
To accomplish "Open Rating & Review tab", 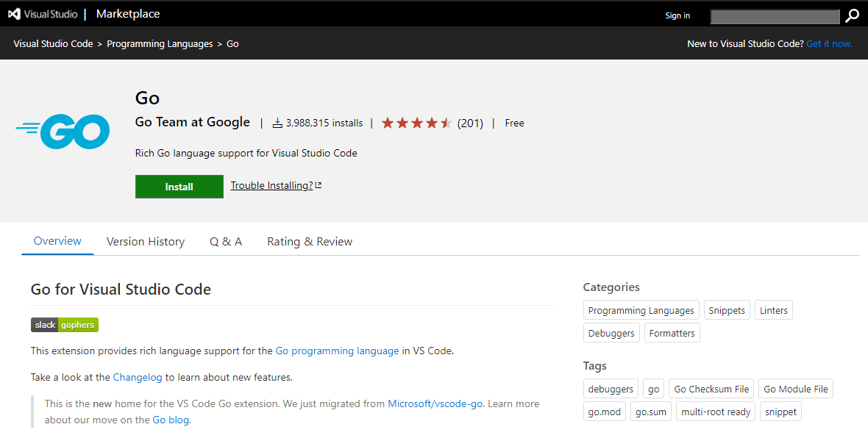I will [x=310, y=242].
